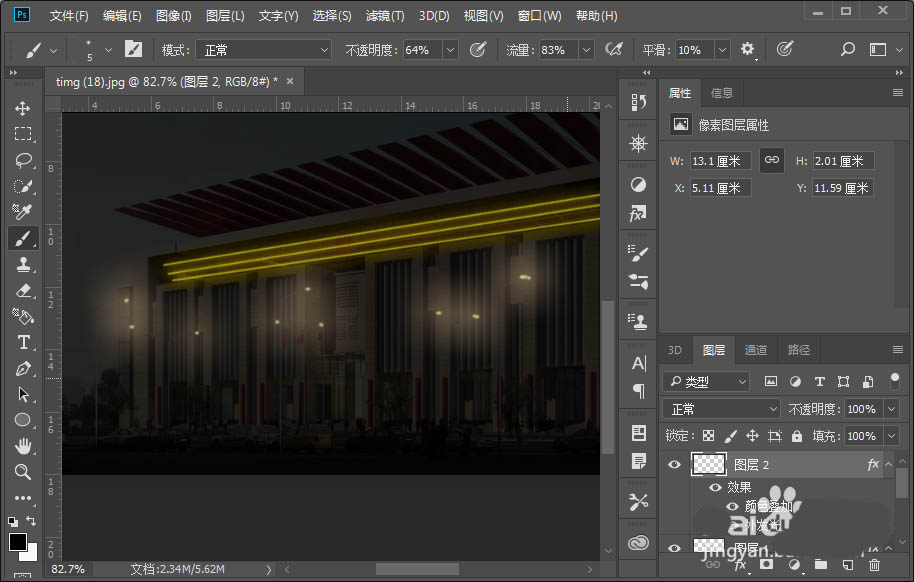Open the 滤镜(T) menu
This screenshot has width=914, height=582.
click(385, 16)
